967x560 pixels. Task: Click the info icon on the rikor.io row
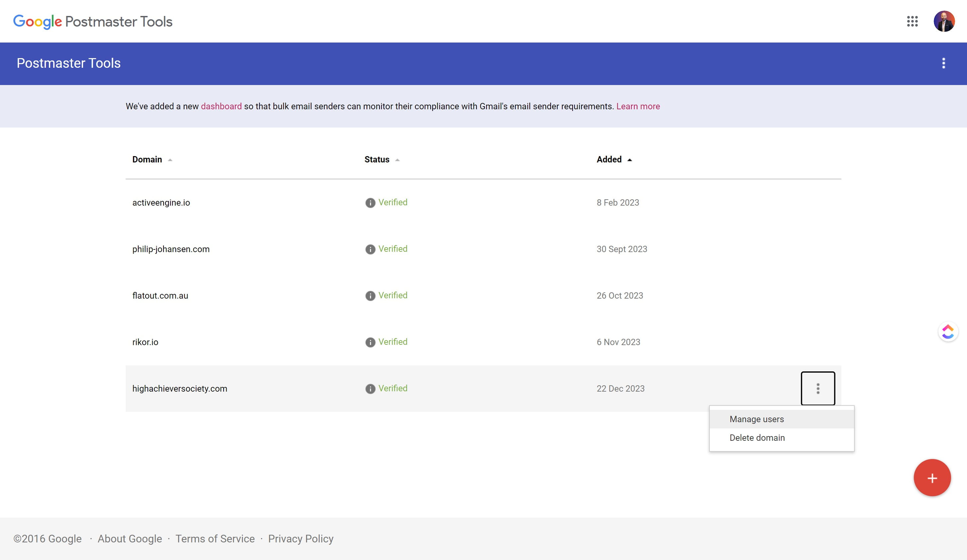point(370,342)
